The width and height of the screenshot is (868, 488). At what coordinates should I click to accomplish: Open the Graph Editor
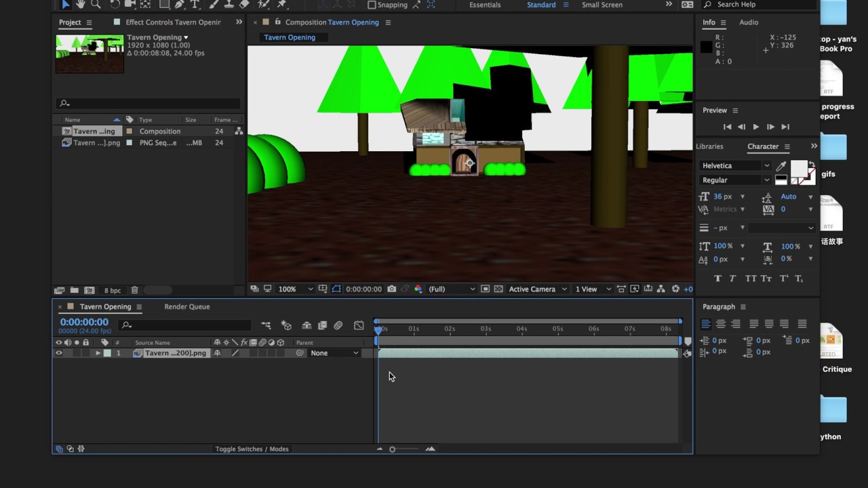(x=359, y=325)
